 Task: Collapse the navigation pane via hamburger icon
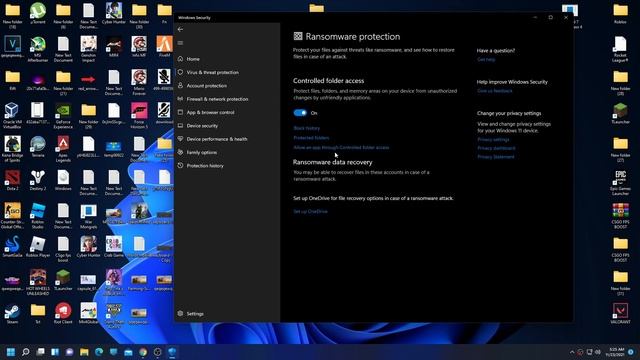click(180, 43)
